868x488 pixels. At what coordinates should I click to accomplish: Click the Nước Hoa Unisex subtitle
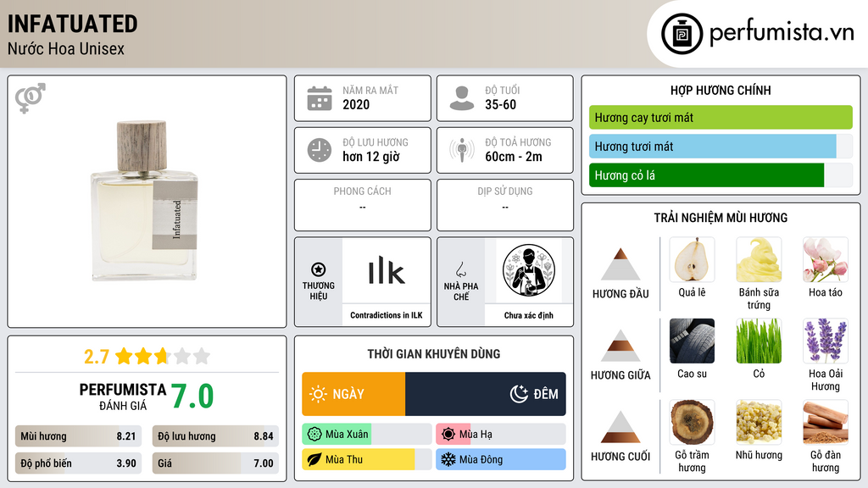66,48
